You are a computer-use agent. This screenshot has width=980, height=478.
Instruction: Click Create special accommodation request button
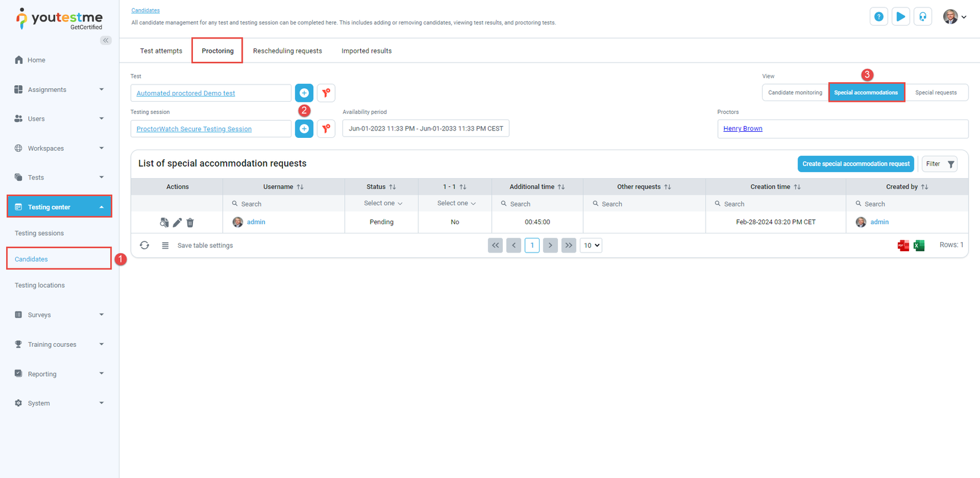click(856, 164)
